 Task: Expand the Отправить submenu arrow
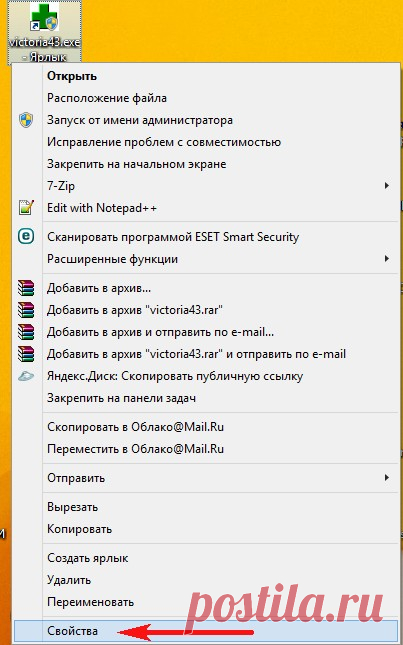point(387,478)
